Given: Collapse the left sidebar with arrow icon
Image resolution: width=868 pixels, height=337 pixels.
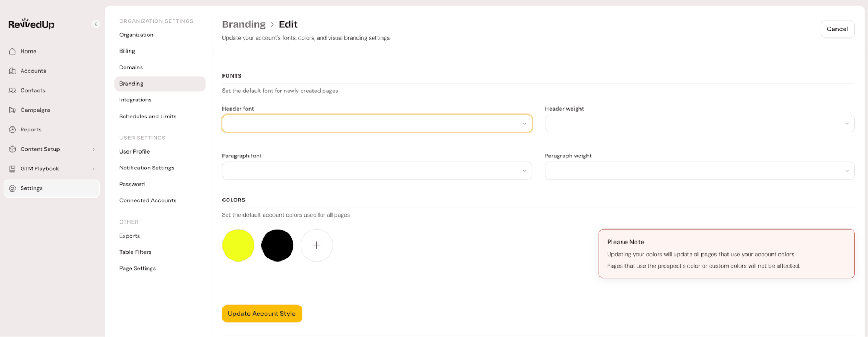Looking at the screenshot, I should click(95, 24).
